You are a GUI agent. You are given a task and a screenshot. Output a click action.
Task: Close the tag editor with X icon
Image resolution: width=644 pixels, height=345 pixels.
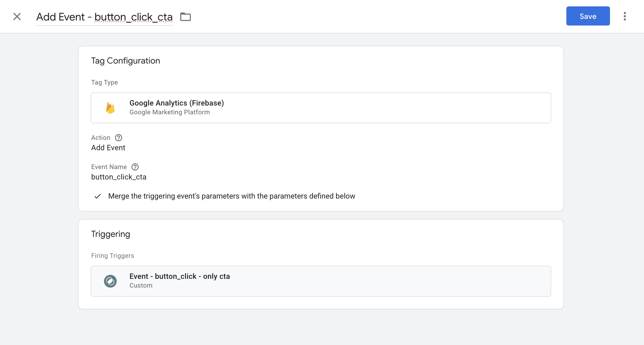coord(17,16)
